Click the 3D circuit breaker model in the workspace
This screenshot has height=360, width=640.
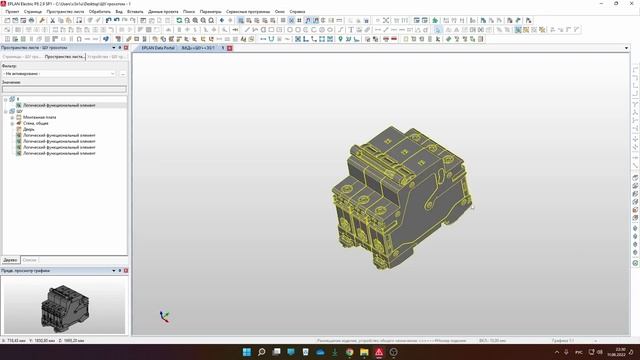[402, 198]
